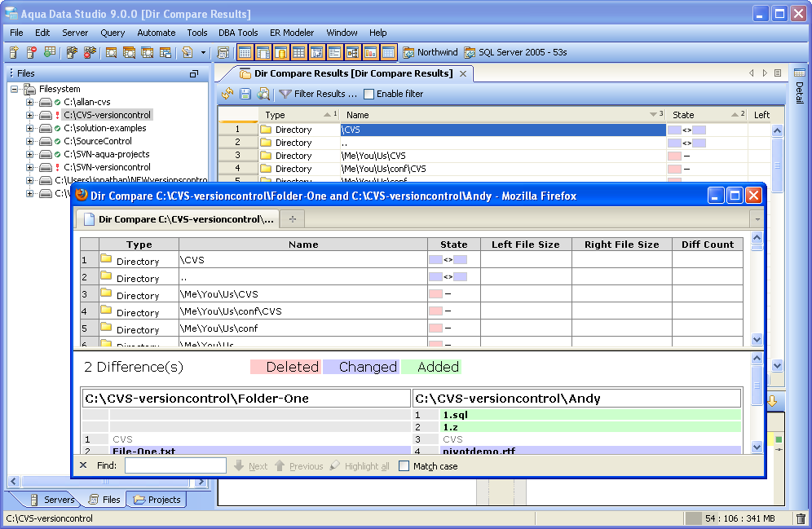Toggle the window with side list toolbar button
This screenshot has width=812, height=529.
pos(263,52)
